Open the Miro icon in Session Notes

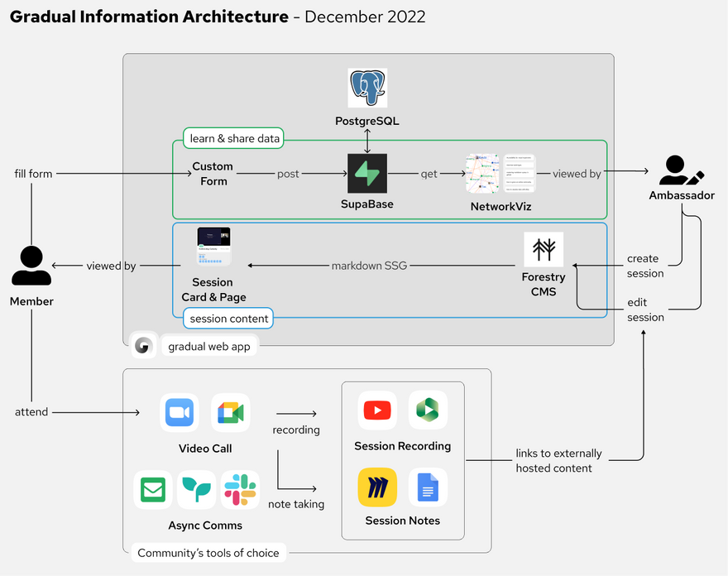pos(377,487)
